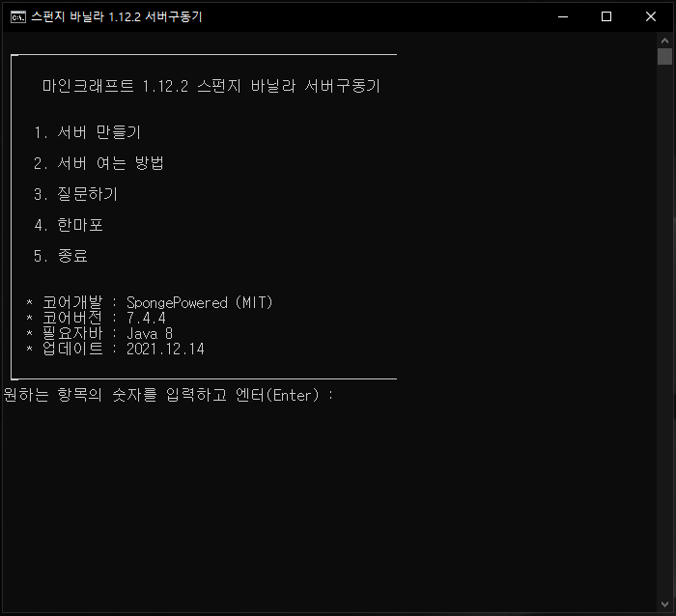Click the vertical scrollbar thumb
This screenshot has height=616, width=676.
point(664,56)
